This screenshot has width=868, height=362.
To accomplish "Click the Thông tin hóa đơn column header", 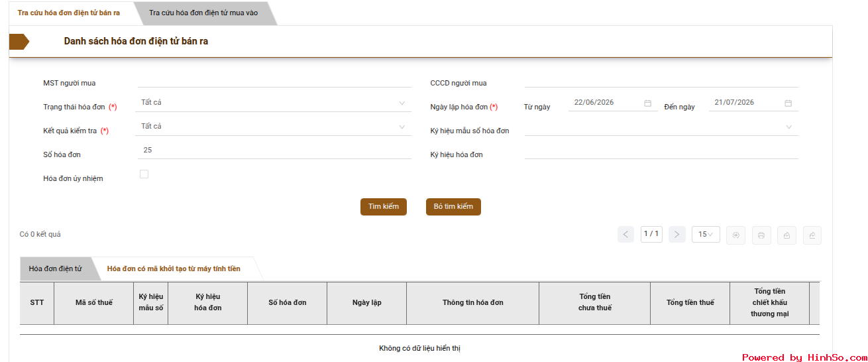I will click(x=473, y=303).
